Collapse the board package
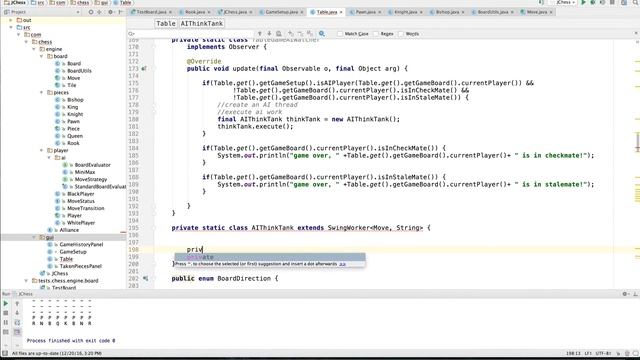Screen dimensions: 640x360 pyautogui.click(x=42, y=56)
